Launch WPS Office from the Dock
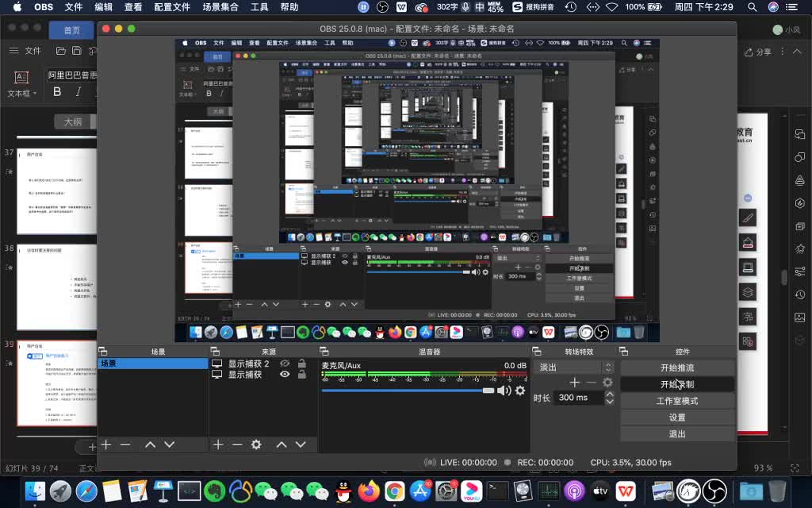Viewport: 812px width, 508px height. coord(626,491)
